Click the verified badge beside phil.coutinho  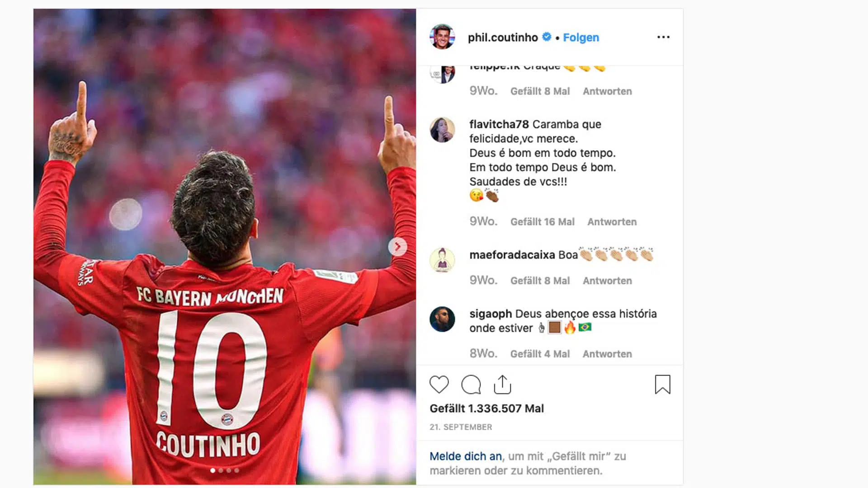point(547,37)
